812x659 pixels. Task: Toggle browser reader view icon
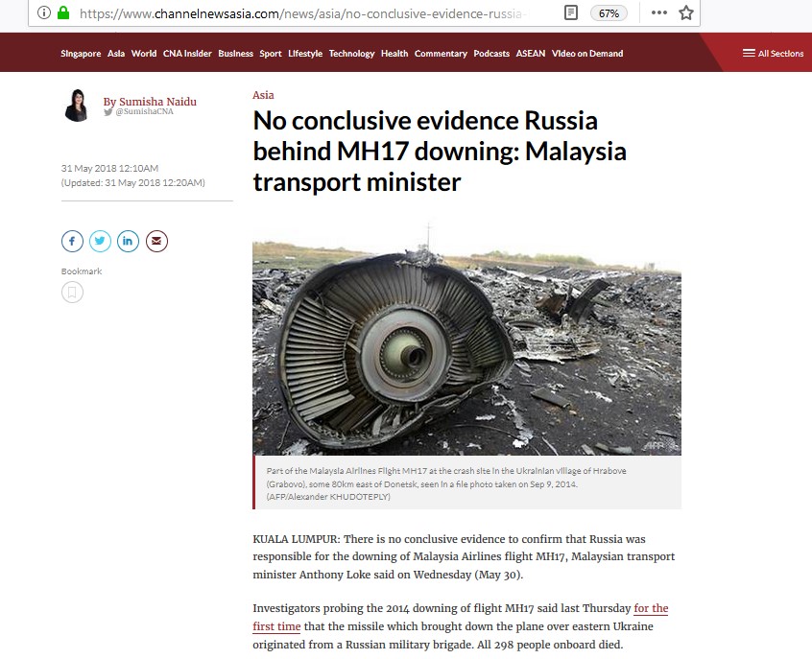click(x=571, y=12)
